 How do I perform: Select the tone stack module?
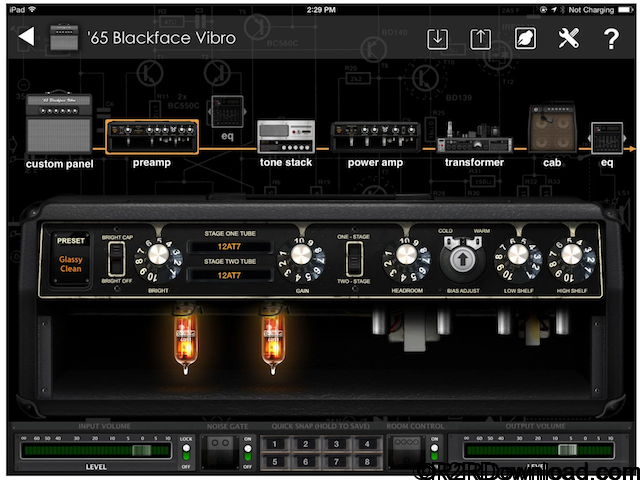click(286, 136)
